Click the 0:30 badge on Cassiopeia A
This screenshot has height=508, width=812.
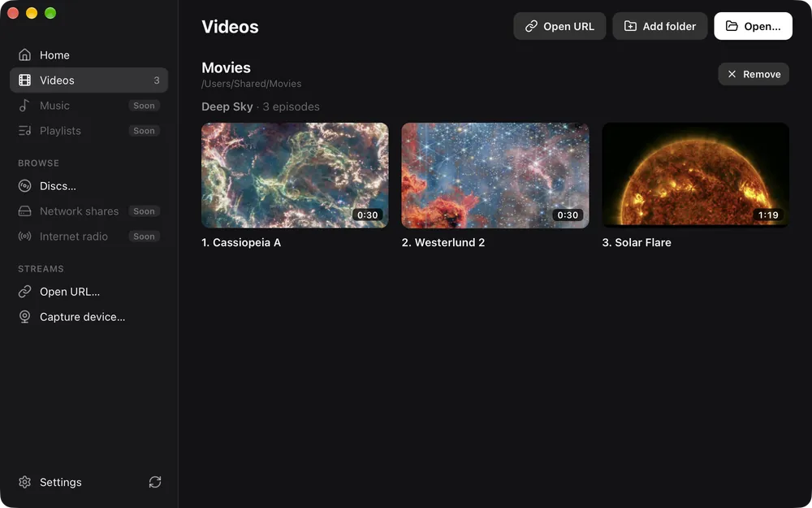[368, 215]
